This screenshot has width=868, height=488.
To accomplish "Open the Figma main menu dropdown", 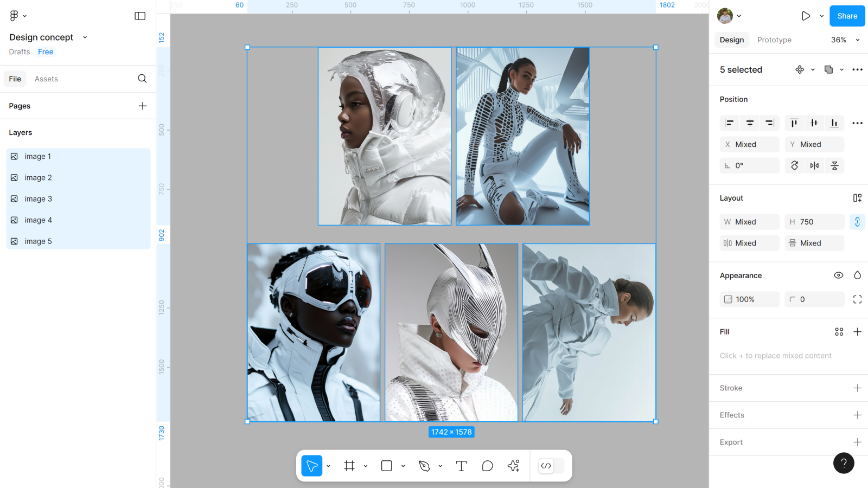I will tap(18, 16).
